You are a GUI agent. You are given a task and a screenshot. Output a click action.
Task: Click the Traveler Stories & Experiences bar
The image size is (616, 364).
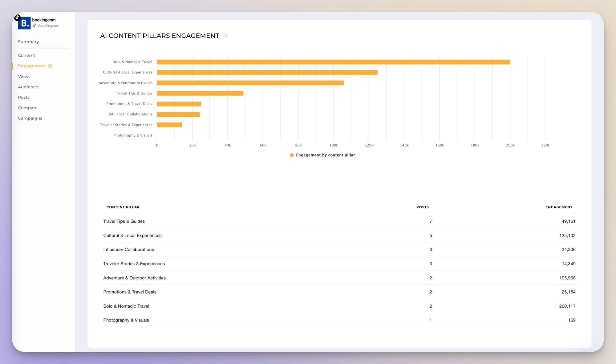(x=169, y=125)
